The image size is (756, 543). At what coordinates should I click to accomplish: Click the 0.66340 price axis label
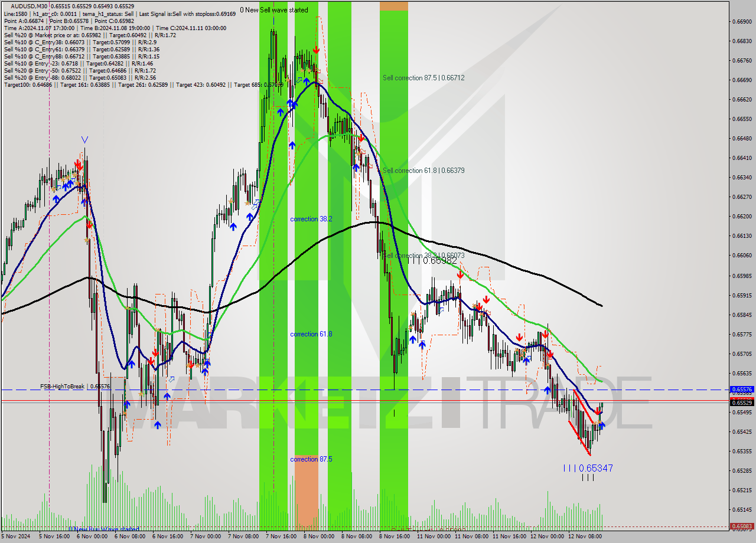(x=742, y=178)
